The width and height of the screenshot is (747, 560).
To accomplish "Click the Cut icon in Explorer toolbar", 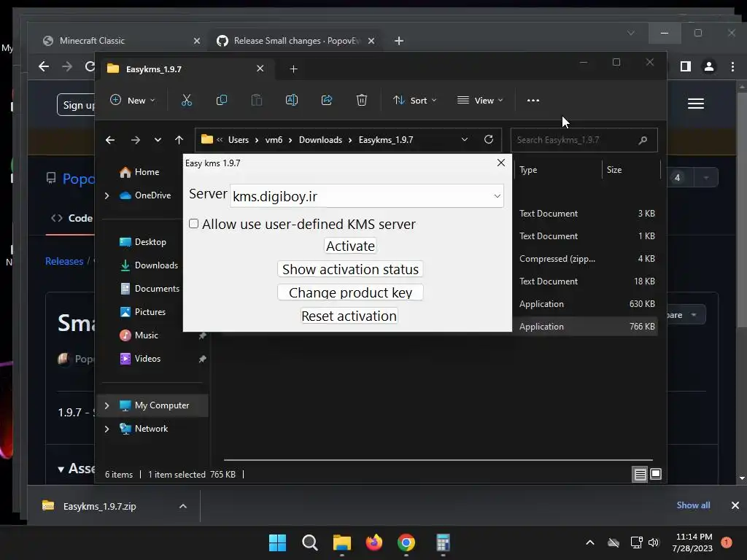I will [186, 100].
